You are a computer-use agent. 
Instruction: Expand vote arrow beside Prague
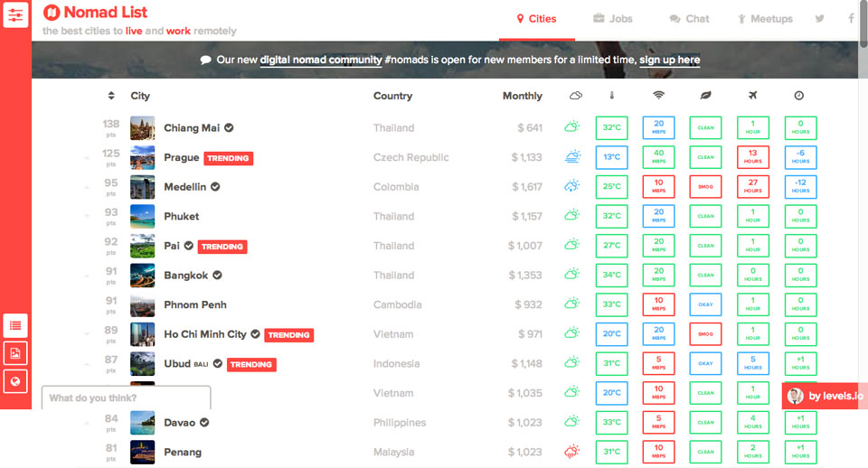87,158
